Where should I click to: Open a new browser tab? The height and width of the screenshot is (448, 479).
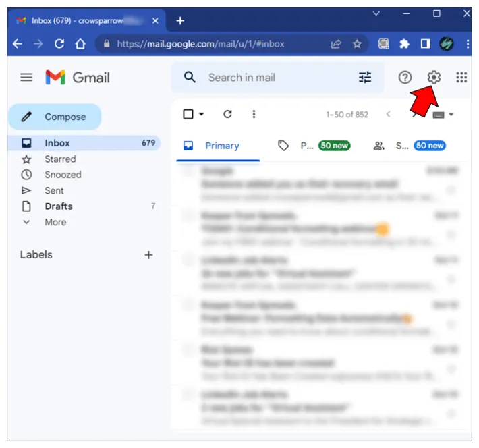pos(180,21)
